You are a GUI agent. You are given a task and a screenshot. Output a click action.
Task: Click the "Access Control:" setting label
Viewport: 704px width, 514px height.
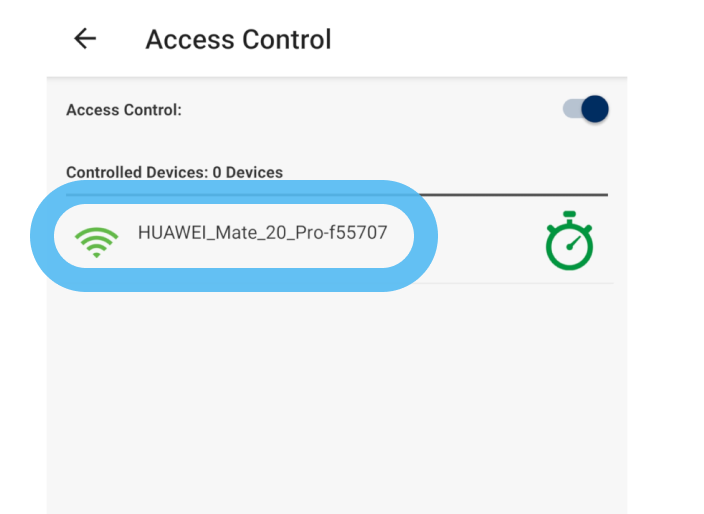(x=124, y=110)
